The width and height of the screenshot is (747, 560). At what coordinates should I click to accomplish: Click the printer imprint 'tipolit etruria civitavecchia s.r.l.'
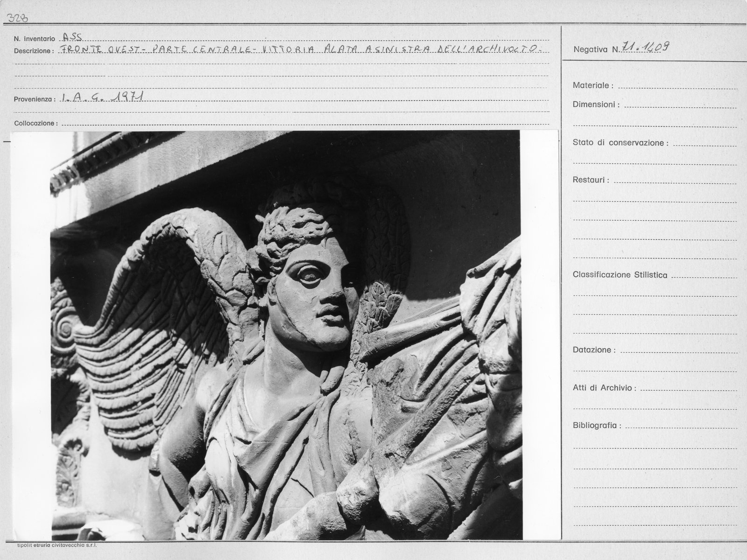[57, 545]
